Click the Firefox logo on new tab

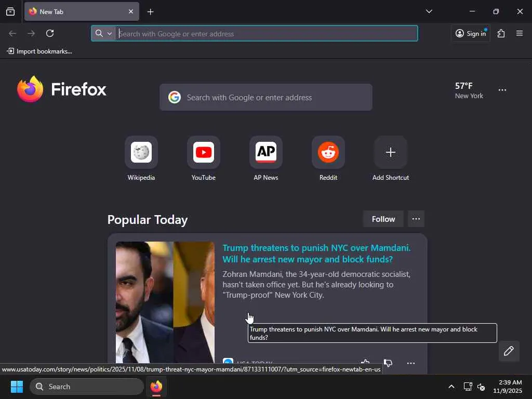click(61, 89)
